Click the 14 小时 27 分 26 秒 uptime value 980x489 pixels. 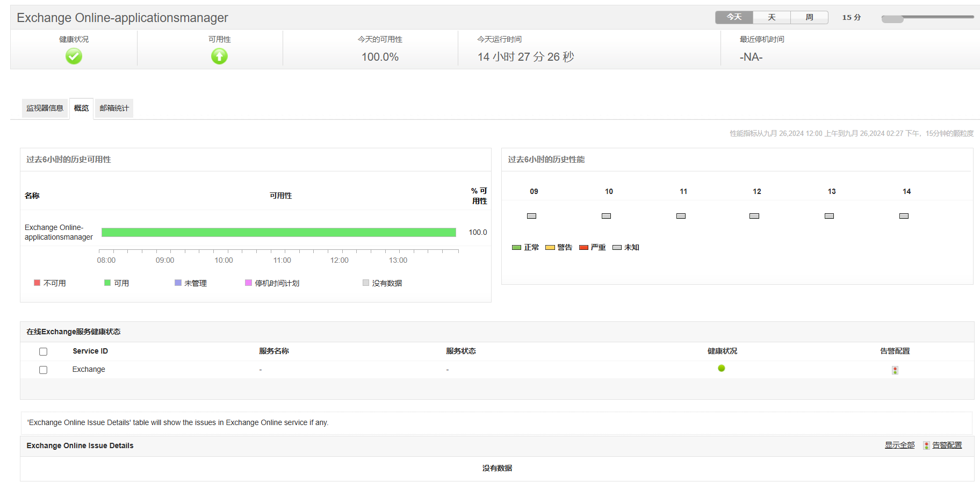click(x=526, y=57)
